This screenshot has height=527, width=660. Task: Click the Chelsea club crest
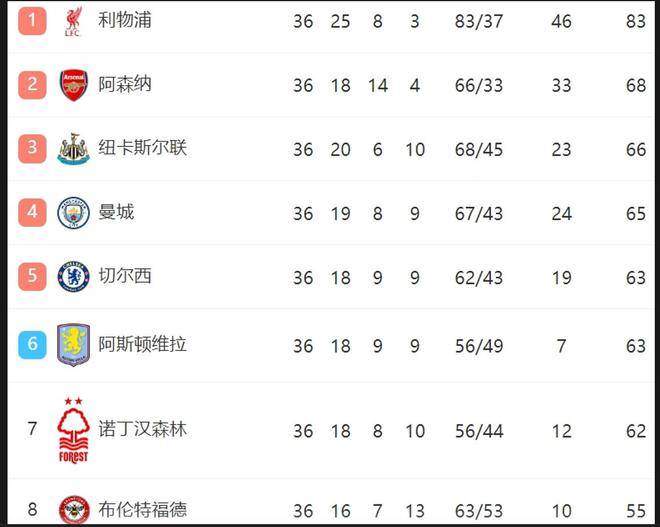pos(73,277)
